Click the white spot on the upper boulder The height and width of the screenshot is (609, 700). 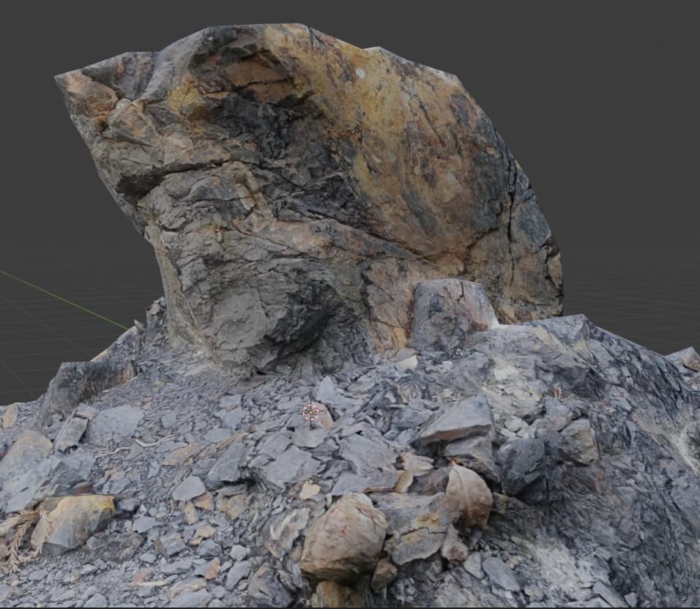click(x=360, y=72)
